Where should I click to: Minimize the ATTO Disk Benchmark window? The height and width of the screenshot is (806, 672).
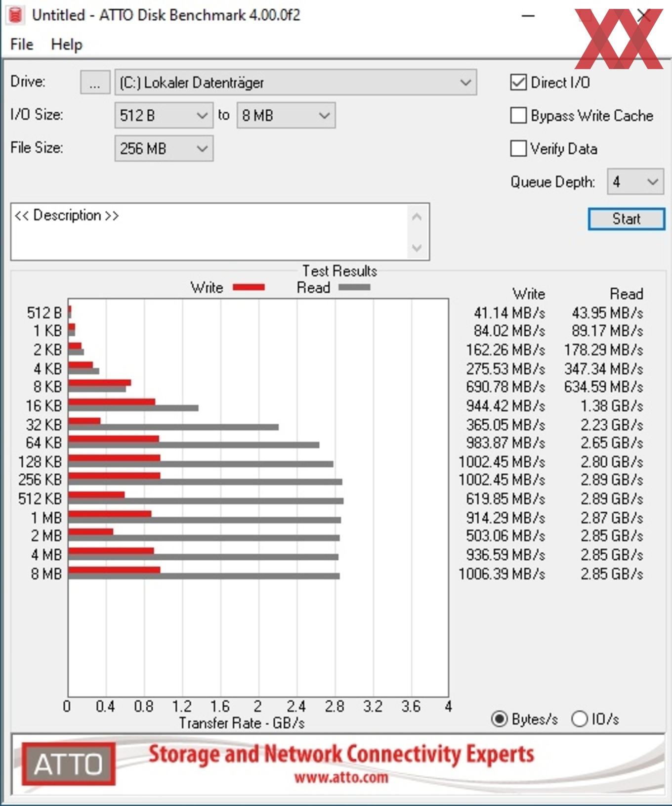coord(528,16)
